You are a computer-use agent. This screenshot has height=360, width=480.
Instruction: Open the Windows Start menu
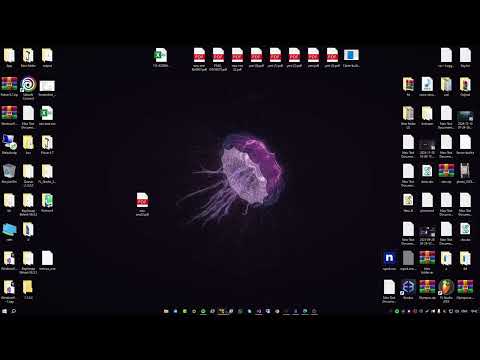pyautogui.click(x=5, y=311)
